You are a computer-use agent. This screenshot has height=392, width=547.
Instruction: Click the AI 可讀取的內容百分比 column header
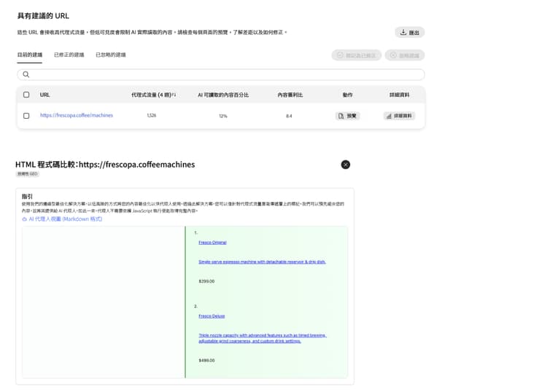(223, 95)
